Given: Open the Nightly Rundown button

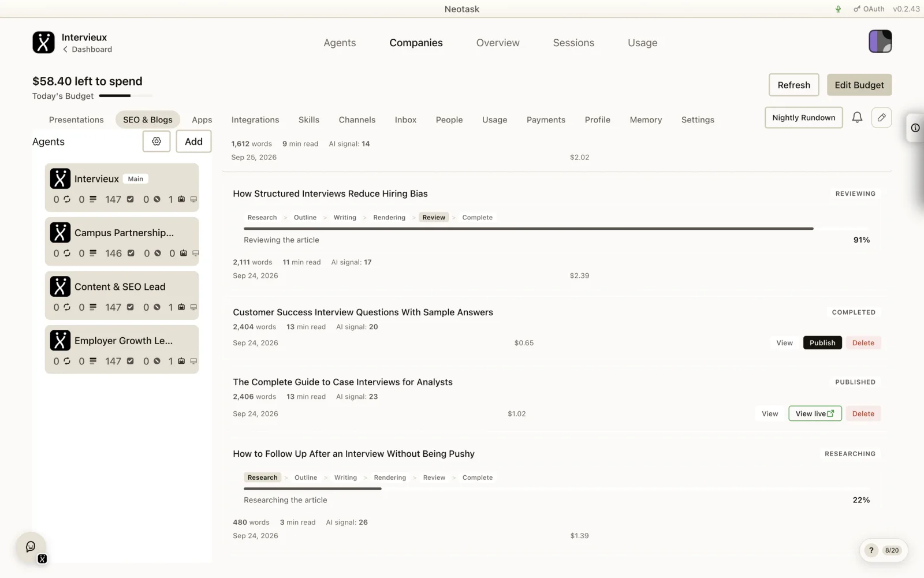Looking at the screenshot, I should [x=803, y=118].
